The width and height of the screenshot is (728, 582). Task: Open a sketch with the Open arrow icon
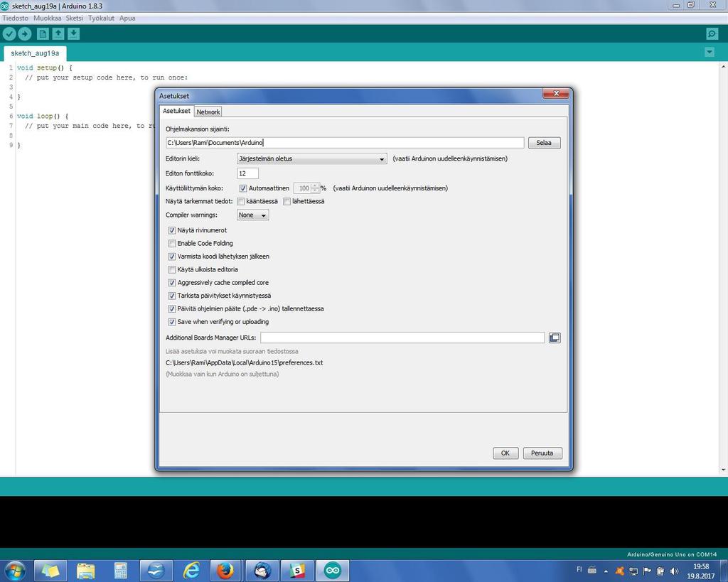(58, 34)
